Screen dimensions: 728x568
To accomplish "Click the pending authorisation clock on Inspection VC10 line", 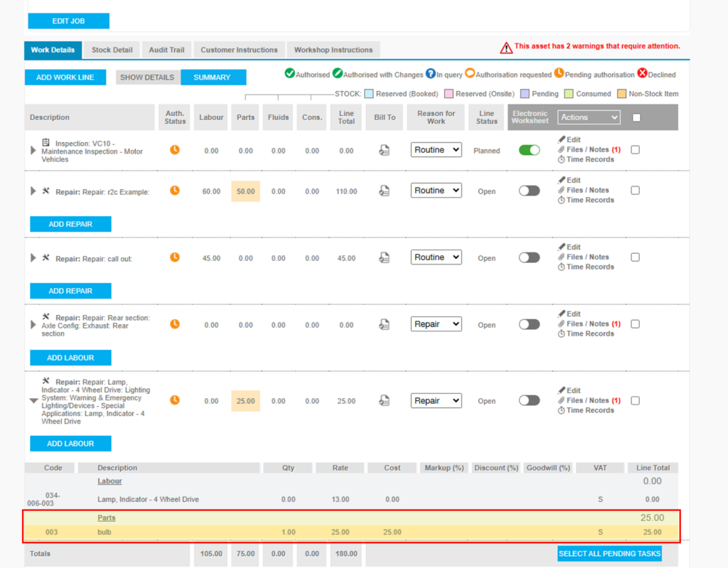I will coord(174,149).
